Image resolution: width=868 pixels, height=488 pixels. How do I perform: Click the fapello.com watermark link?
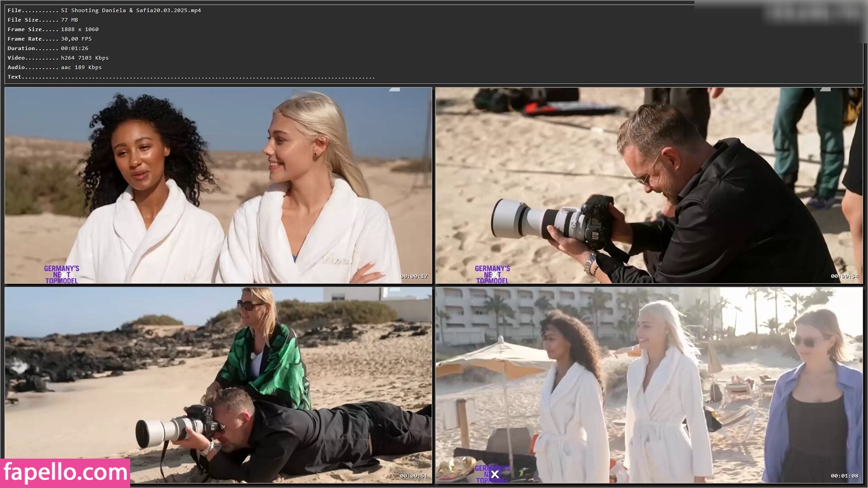pos(65,473)
